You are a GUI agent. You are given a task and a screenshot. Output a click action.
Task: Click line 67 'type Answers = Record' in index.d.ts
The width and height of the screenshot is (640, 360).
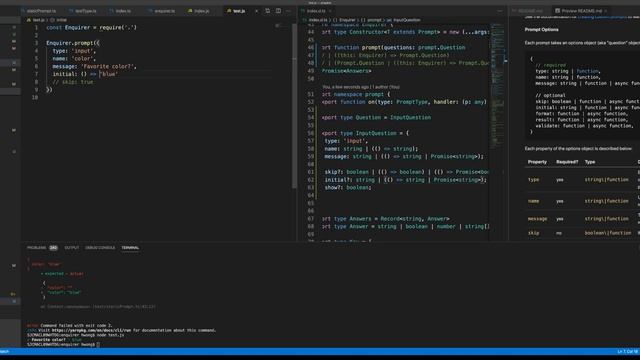click(385, 219)
